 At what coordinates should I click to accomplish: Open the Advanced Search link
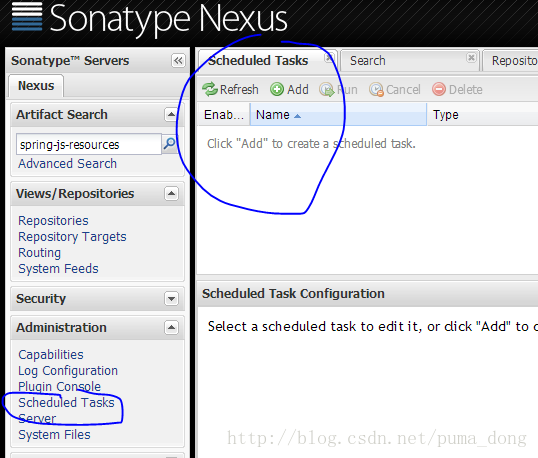tap(68, 164)
